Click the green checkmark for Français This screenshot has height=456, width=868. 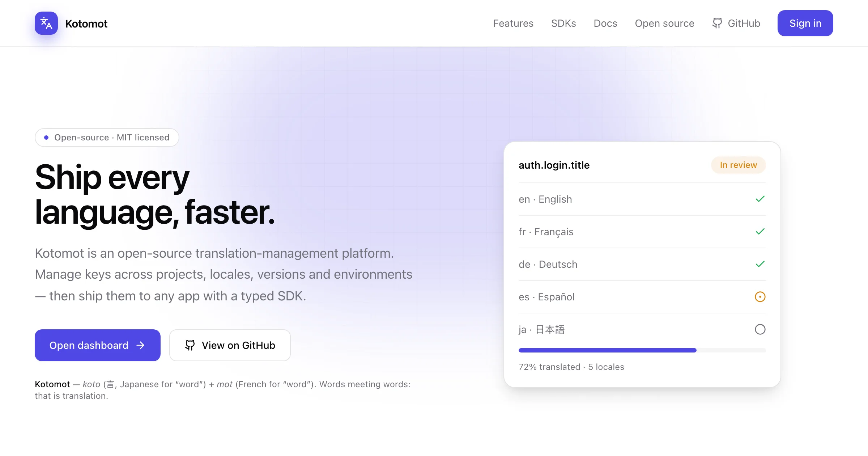coord(760,232)
